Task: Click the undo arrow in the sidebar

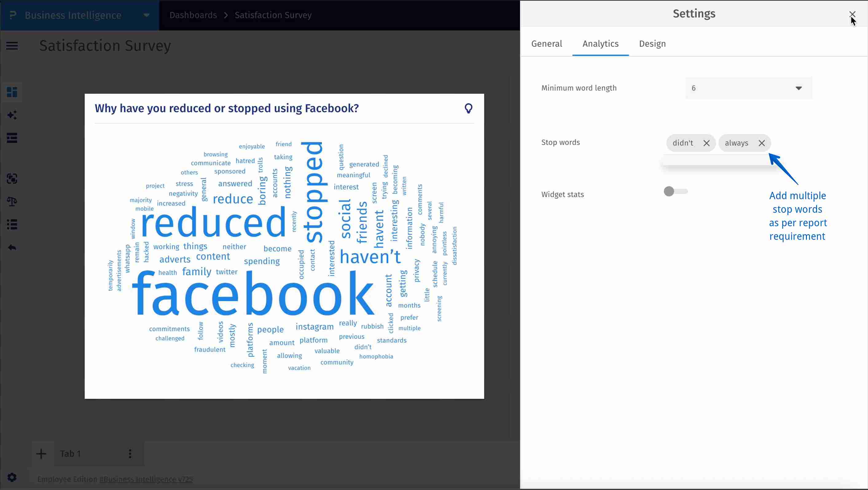Action: (x=12, y=247)
